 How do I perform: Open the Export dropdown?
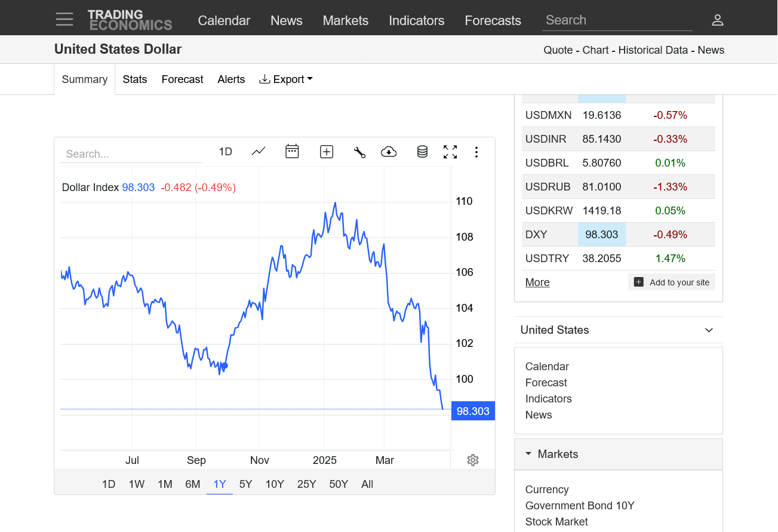point(286,79)
